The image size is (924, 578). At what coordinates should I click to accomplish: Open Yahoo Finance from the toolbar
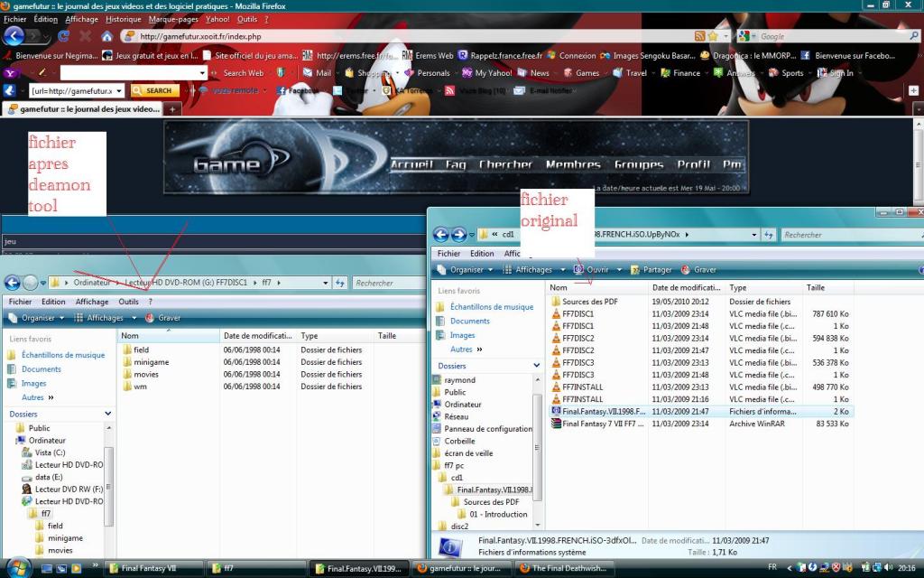tap(680, 73)
